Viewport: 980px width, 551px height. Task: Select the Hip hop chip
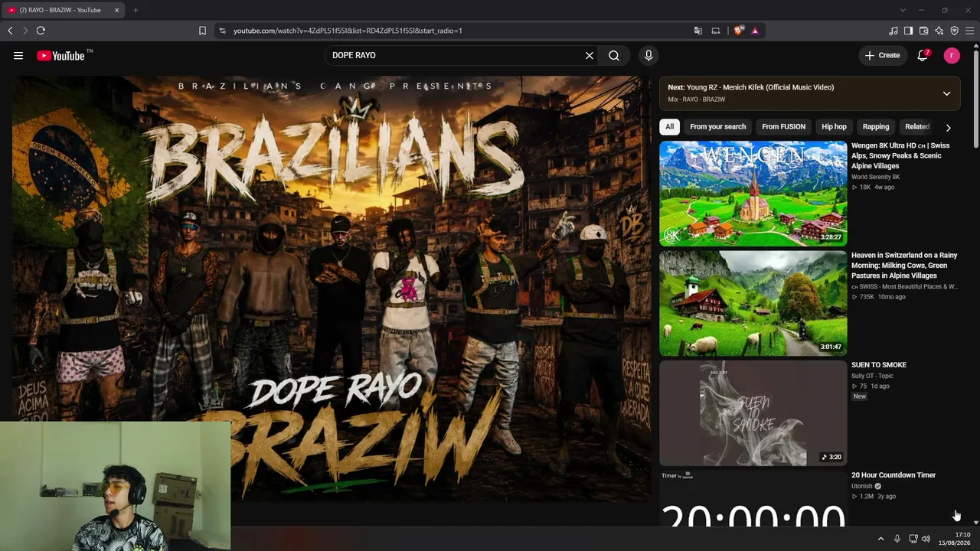[x=834, y=127]
